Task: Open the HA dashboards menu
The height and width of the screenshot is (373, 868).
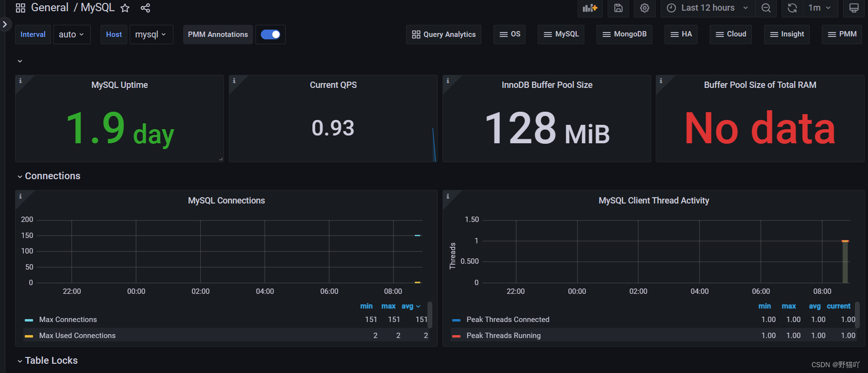Action: (681, 34)
